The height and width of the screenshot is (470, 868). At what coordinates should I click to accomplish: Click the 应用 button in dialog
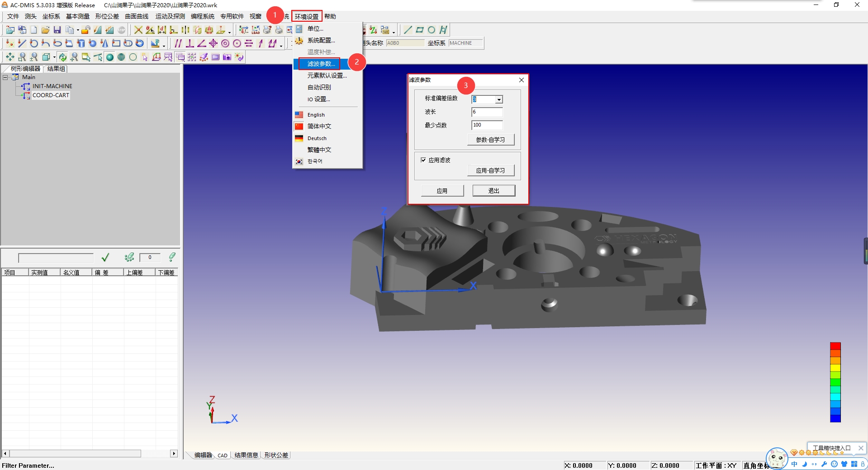(x=442, y=191)
